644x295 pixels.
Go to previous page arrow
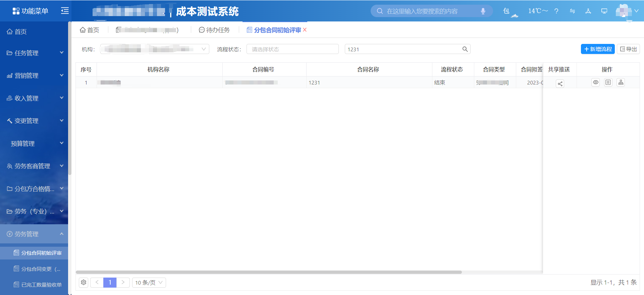tap(97, 282)
